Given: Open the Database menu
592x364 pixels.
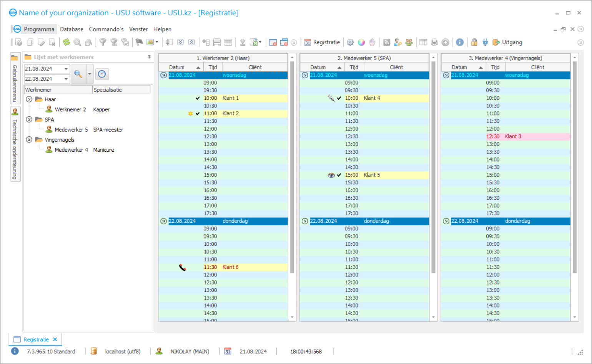Looking at the screenshot, I should (72, 29).
